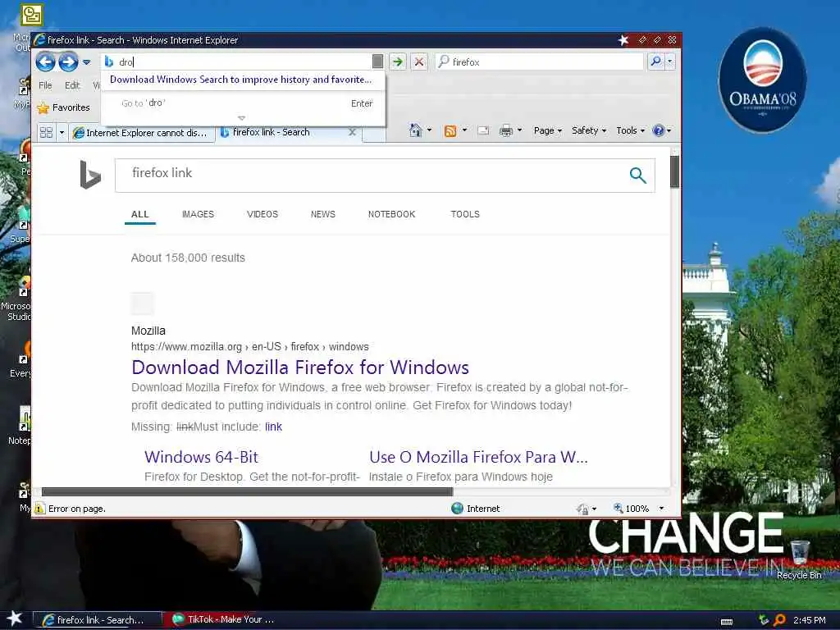
Task: Click the privacy lock icon in status bar
Action: pyautogui.click(x=583, y=509)
